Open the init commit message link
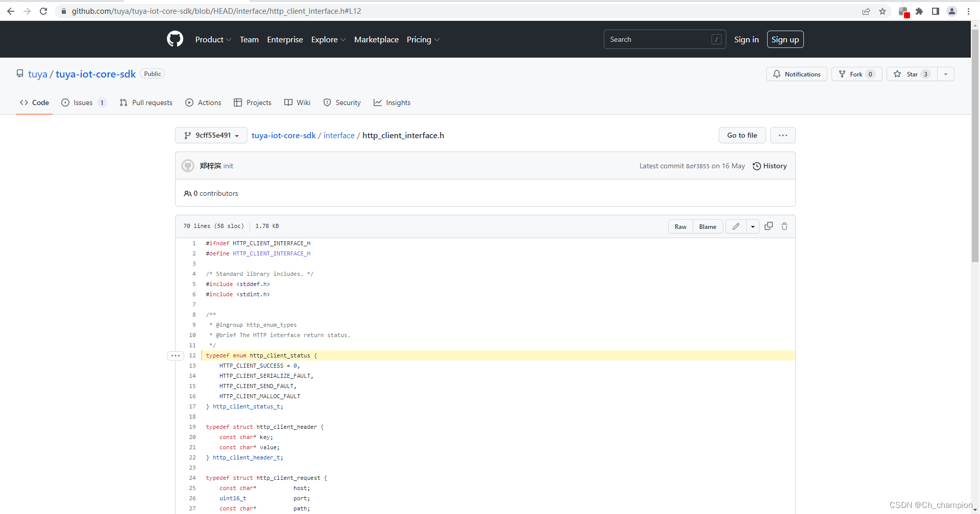The width and height of the screenshot is (980, 514). (228, 166)
